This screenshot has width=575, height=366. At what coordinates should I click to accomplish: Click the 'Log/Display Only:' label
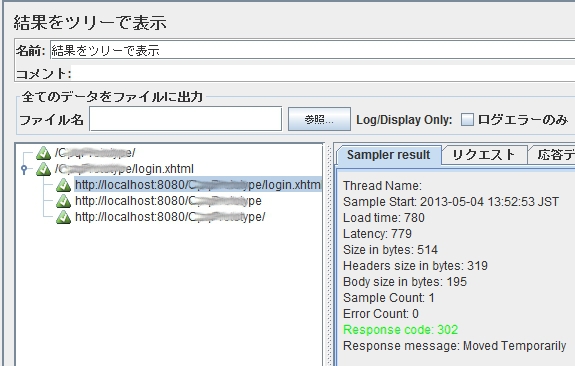click(404, 120)
